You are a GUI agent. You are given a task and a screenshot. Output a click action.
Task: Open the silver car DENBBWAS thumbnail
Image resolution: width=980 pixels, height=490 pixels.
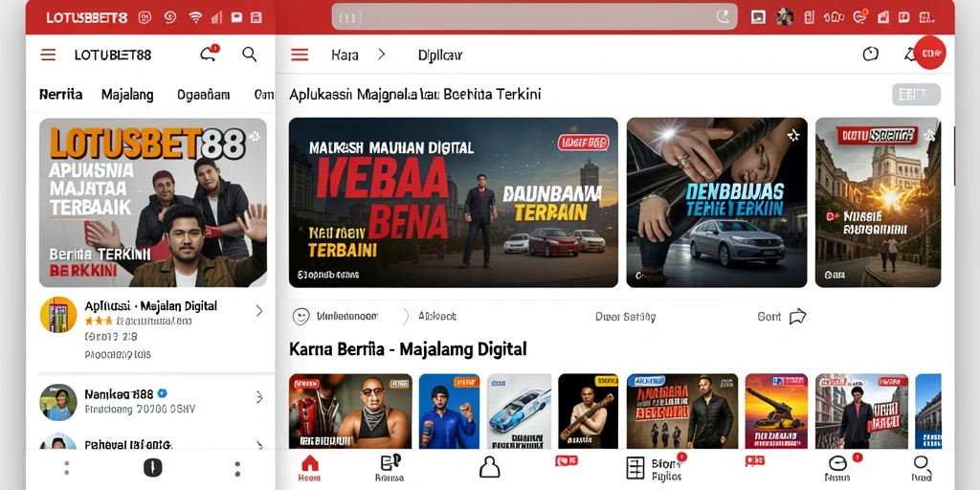point(717,203)
